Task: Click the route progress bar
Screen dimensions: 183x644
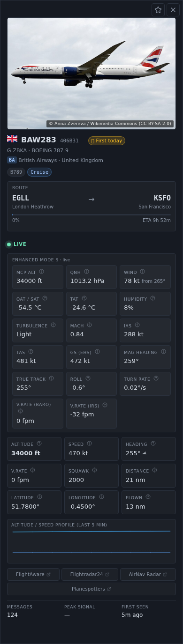Action: click(x=91, y=215)
